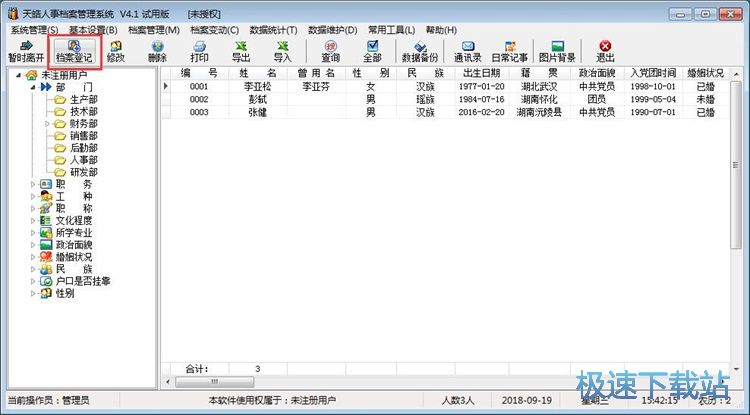
Task: Click the 图片背景 picture background icon
Action: point(557,51)
